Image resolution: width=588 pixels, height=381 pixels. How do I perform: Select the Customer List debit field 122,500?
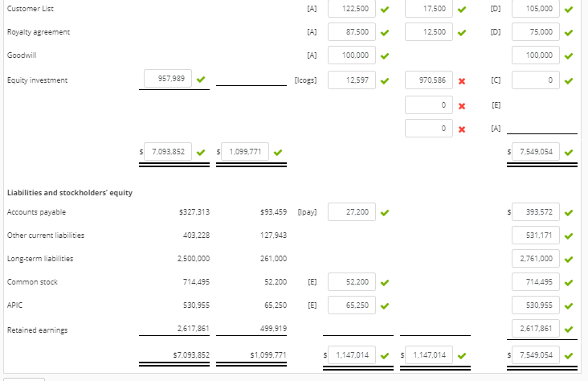[352, 9]
